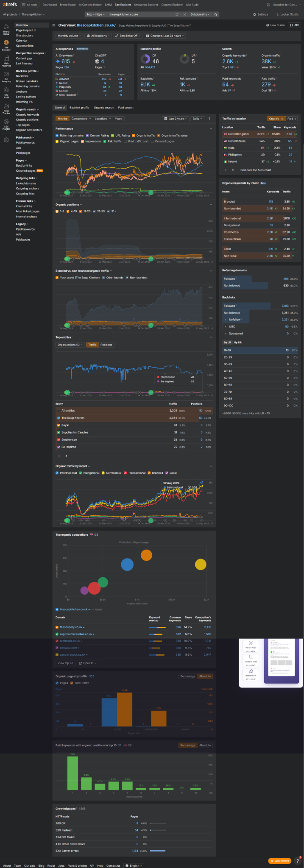Toggle the hamburger menu beside Overview title

(x=54, y=25)
